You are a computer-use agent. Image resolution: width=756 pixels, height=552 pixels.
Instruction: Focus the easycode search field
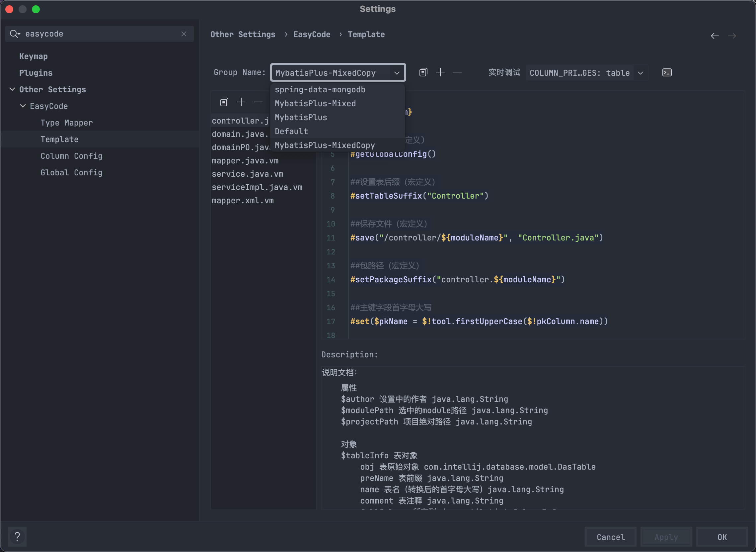pyautogui.click(x=100, y=34)
